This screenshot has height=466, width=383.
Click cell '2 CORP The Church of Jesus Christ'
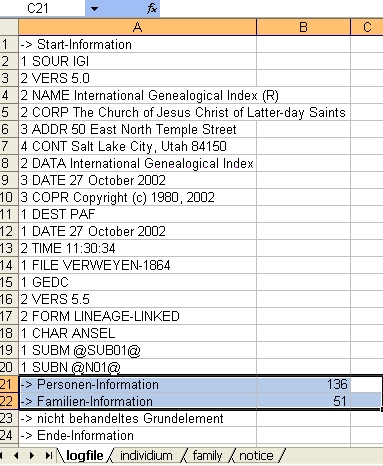click(x=137, y=112)
